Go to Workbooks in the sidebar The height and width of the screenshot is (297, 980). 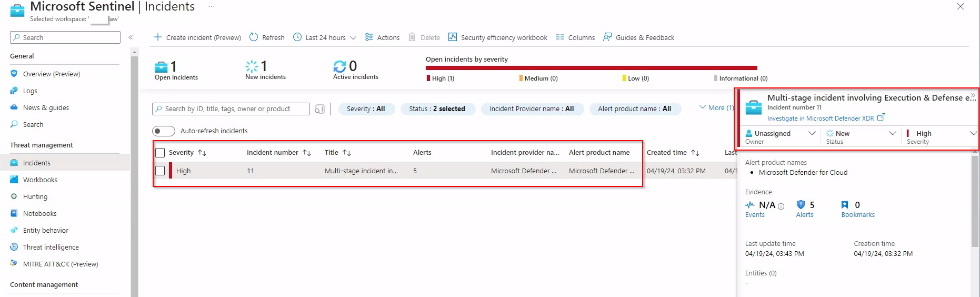40,180
